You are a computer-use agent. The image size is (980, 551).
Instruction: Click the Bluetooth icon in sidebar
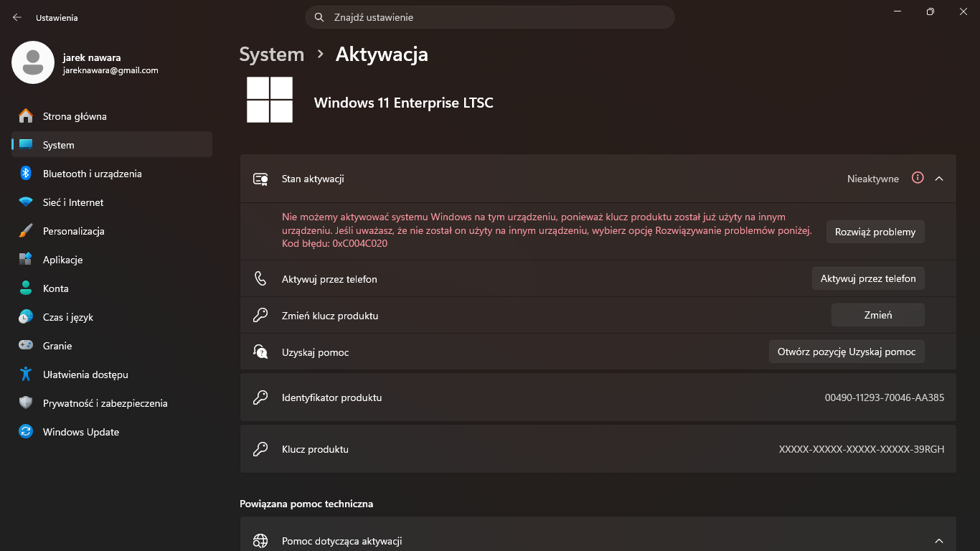click(26, 174)
